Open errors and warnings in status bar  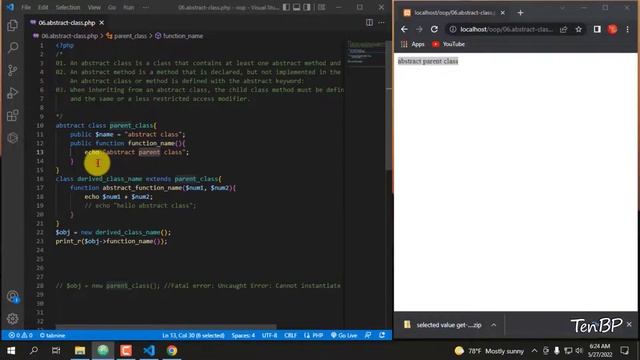(x=20, y=335)
